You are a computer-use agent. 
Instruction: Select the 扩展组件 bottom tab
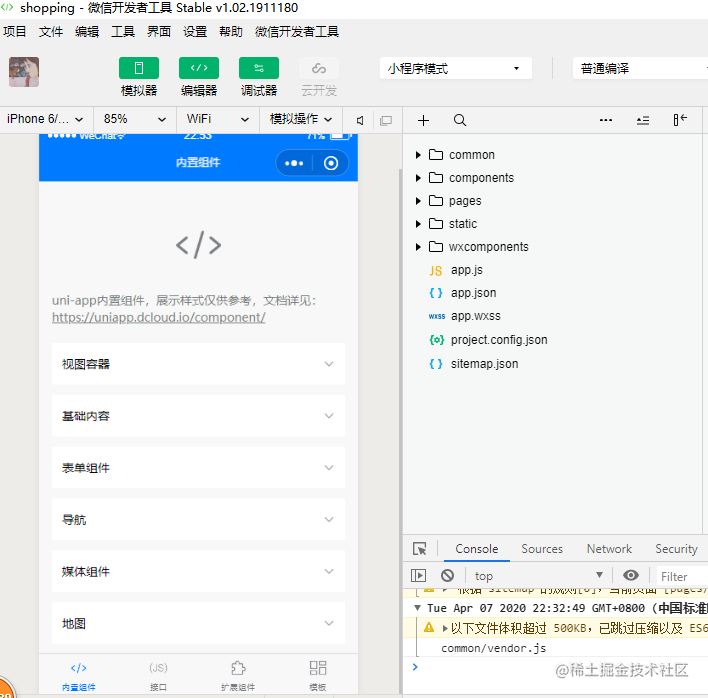pyautogui.click(x=238, y=675)
